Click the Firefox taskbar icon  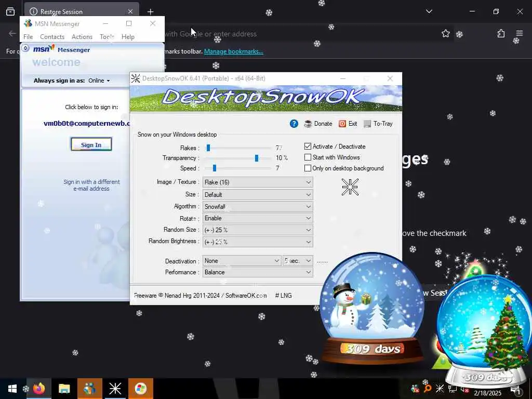click(x=39, y=389)
